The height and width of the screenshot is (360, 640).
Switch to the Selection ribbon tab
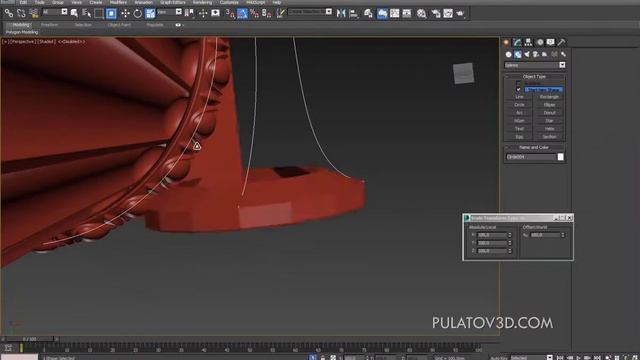point(83,25)
